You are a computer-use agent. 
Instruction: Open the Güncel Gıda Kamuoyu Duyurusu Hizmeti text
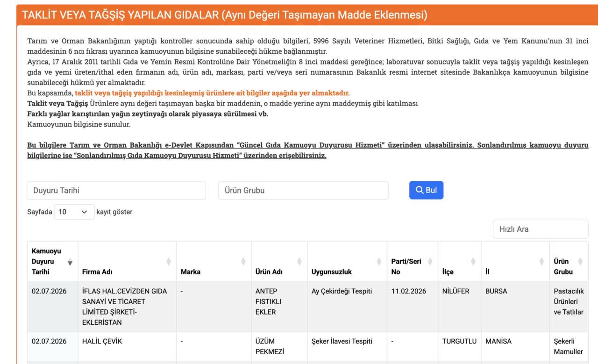pyautogui.click(x=310, y=145)
